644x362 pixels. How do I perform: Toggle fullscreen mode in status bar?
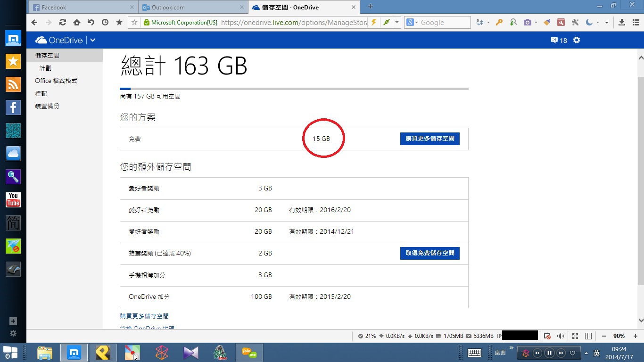click(x=575, y=336)
